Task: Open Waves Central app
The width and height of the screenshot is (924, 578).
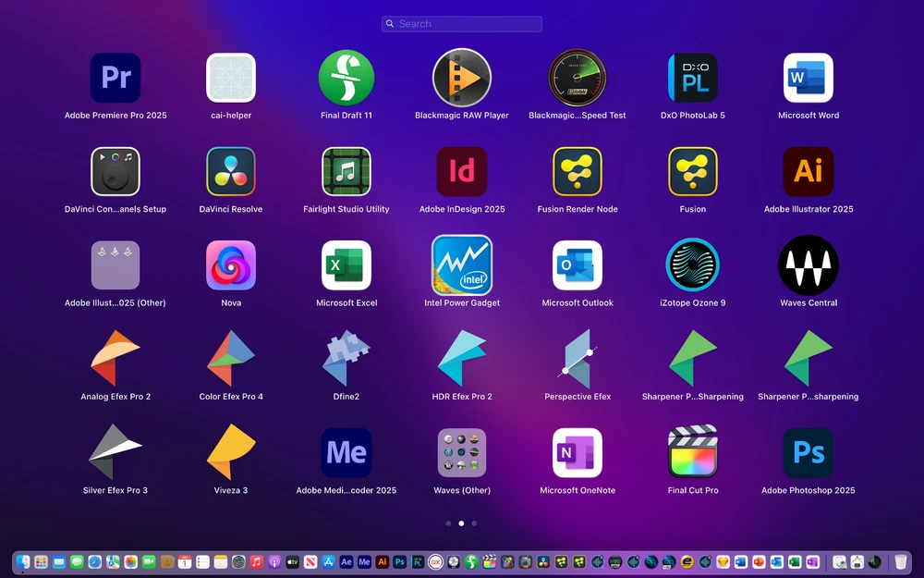Action: pos(808,265)
